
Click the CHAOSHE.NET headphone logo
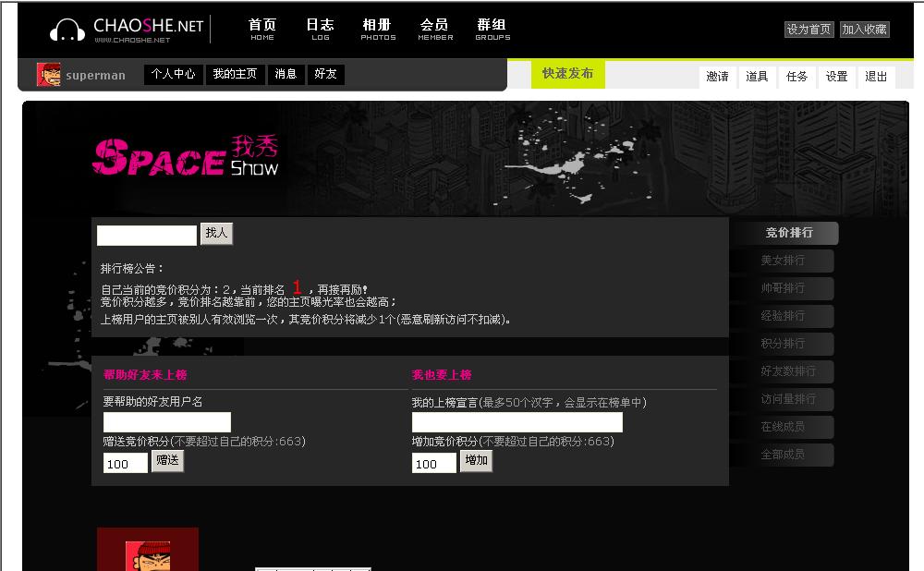127,30
